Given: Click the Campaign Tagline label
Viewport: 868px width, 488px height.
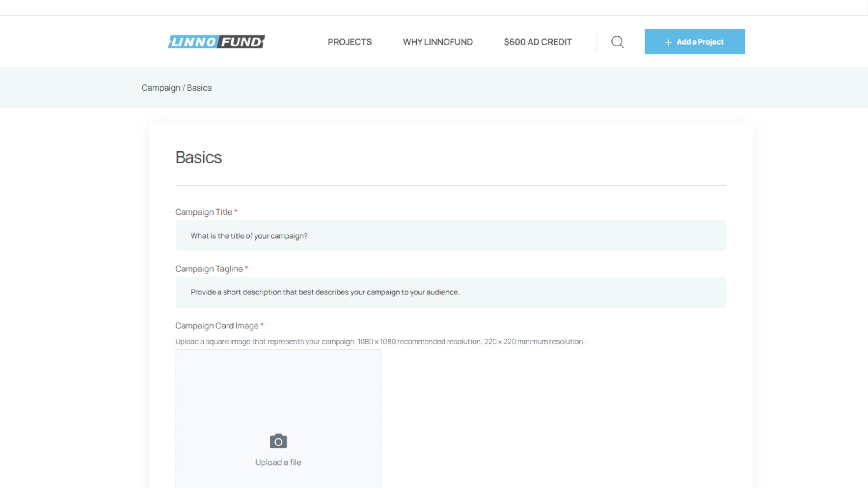Looking at the screenshot, I should (209, 269).
